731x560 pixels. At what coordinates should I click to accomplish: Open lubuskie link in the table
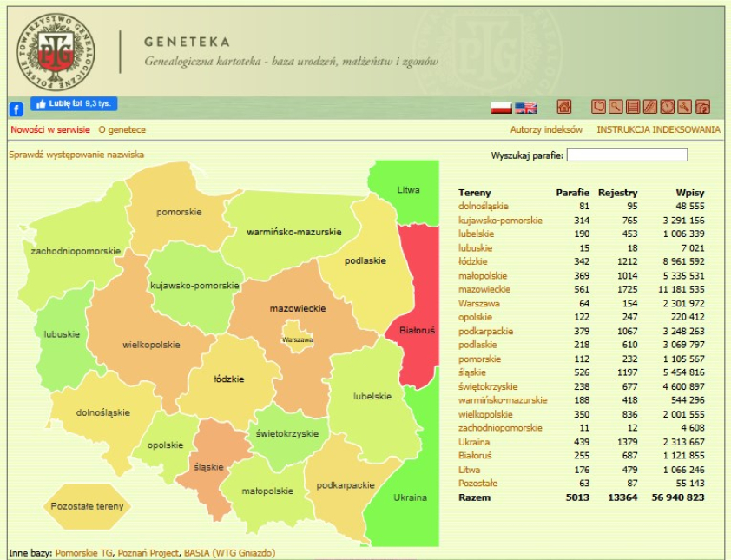(475, 248)
